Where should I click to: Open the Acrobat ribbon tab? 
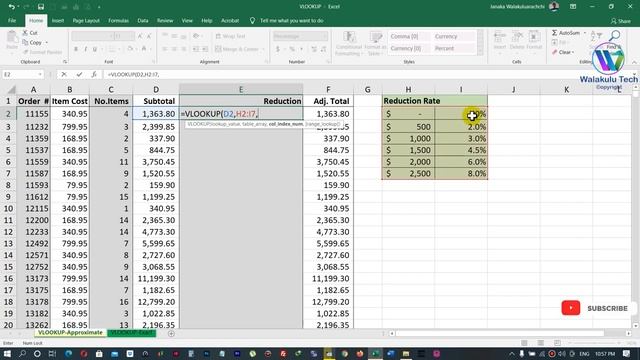tap(230, 20)
